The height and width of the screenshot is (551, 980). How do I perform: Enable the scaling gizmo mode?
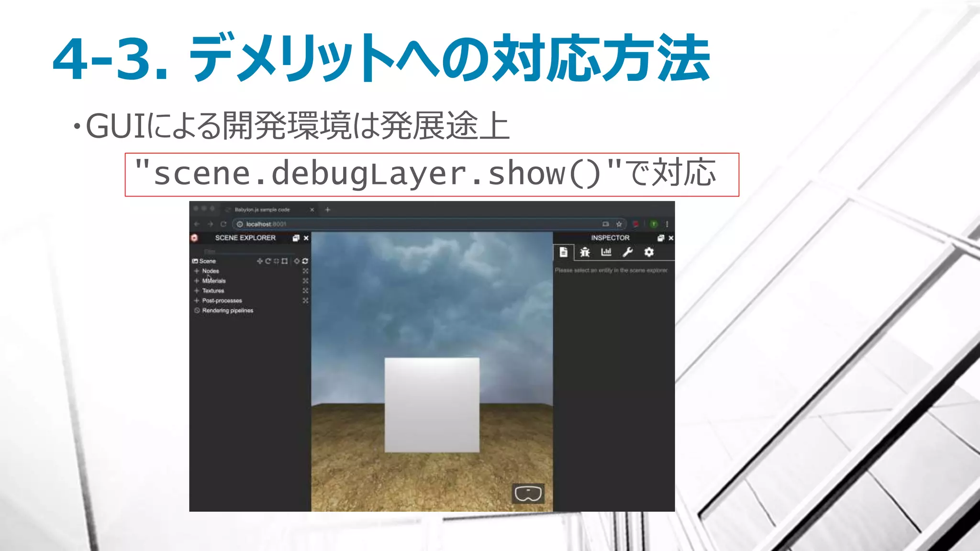[276, 261]
